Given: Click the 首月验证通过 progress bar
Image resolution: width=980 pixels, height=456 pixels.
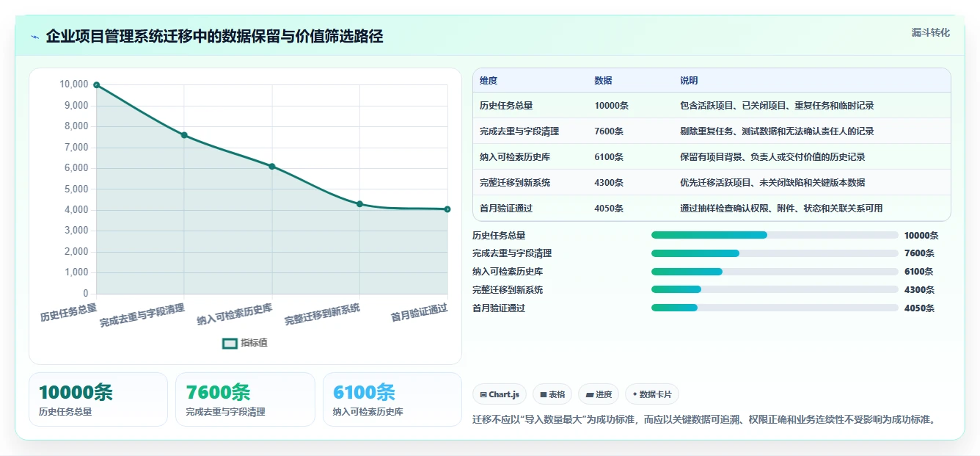Looking at the screenshot, I should click(x=775, y=308).
